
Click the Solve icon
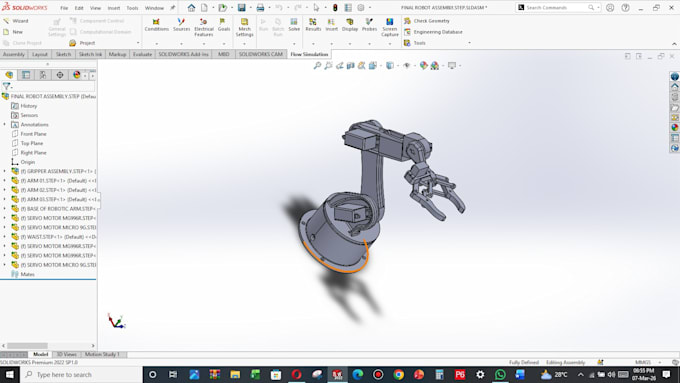294,22
